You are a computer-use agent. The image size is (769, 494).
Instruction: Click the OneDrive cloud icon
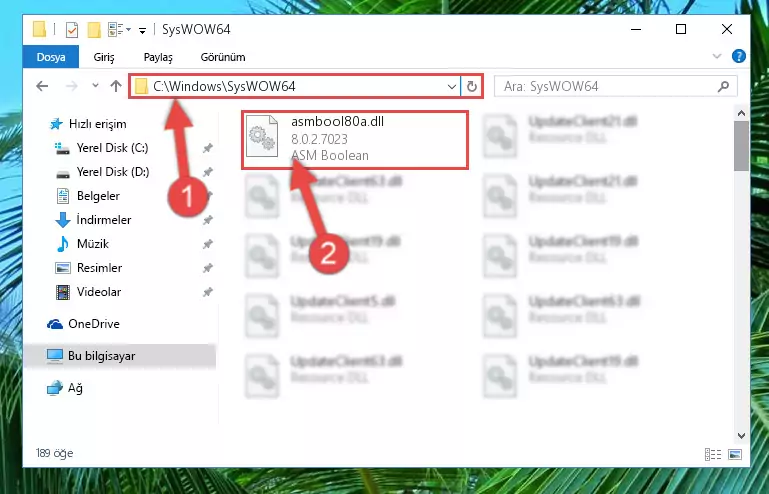[x=55, y=324]
